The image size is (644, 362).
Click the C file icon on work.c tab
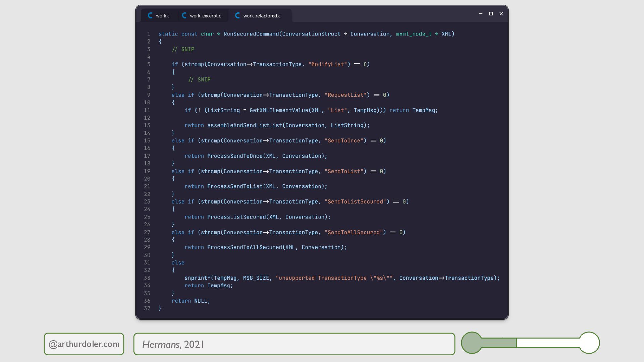coord(150,15)
